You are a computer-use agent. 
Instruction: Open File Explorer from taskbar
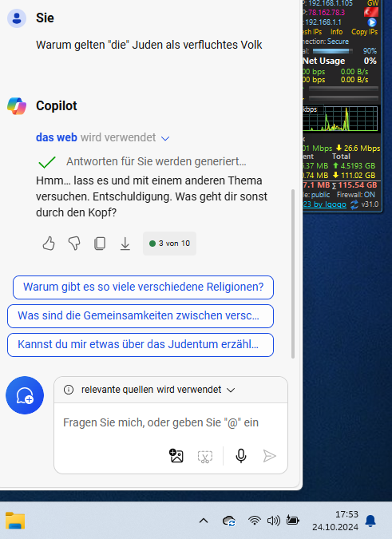pos(15,521)
